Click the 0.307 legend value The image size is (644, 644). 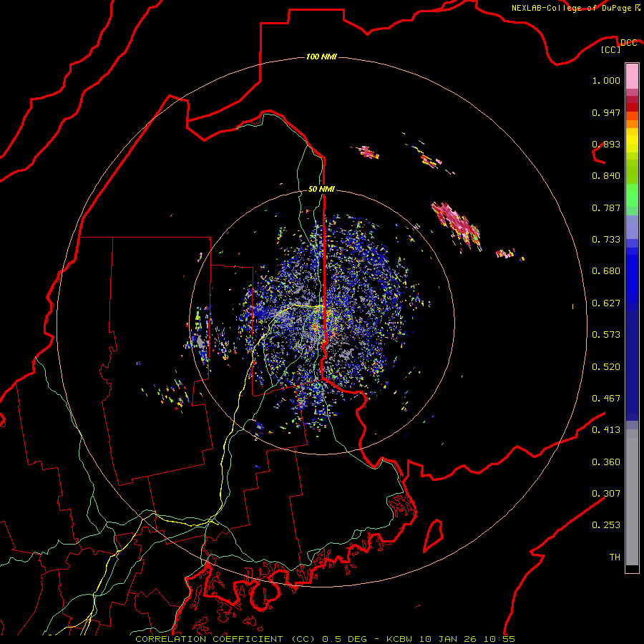point(606,494)
